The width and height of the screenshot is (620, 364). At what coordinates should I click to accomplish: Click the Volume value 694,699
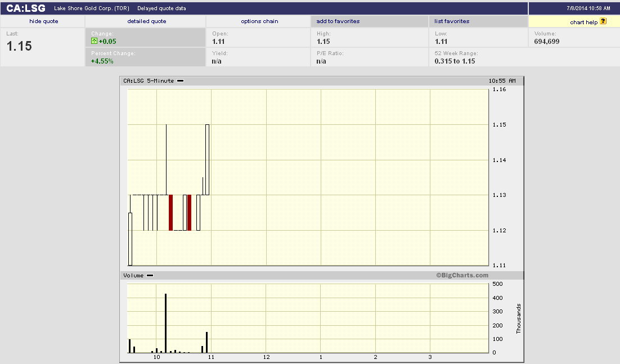pyautogui.click(x=547, y=42)
